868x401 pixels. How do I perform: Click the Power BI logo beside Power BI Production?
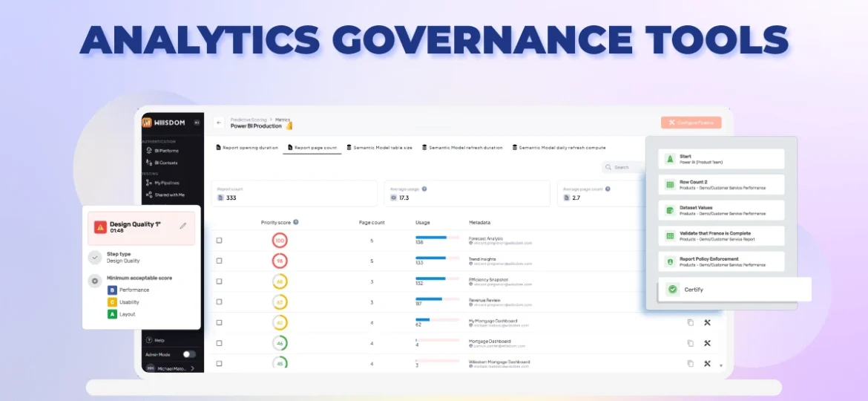(289, 125)
